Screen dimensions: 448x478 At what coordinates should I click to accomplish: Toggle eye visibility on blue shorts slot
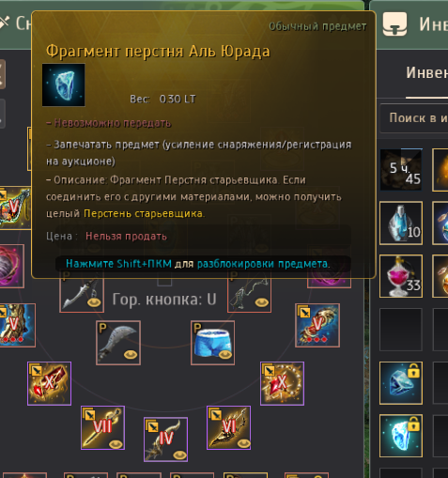point(225,355)
